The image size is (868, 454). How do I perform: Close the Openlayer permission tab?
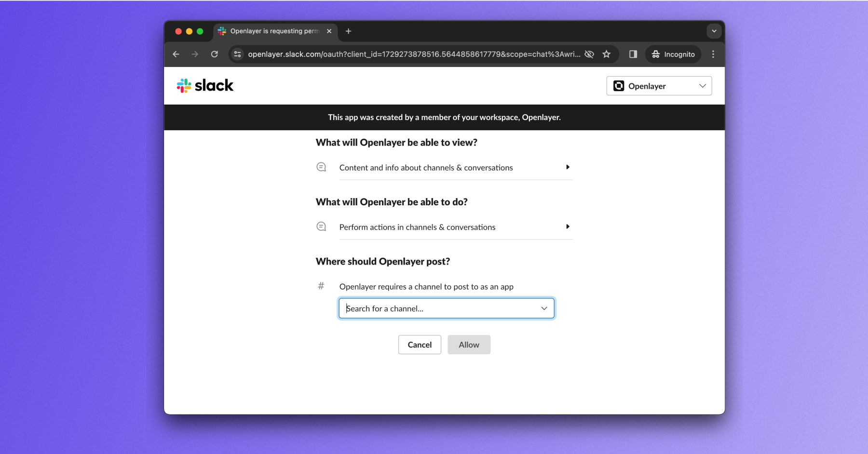click(x=329, y=31)
